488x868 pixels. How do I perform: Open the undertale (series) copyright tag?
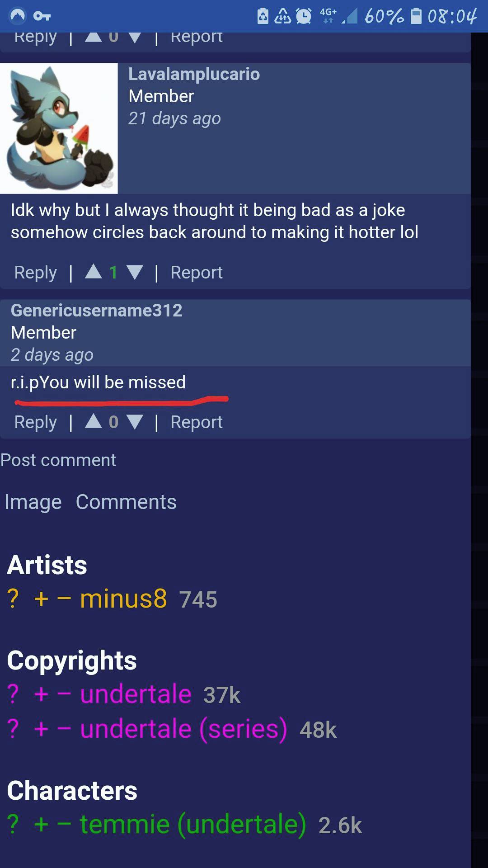[x=183, y=729]
